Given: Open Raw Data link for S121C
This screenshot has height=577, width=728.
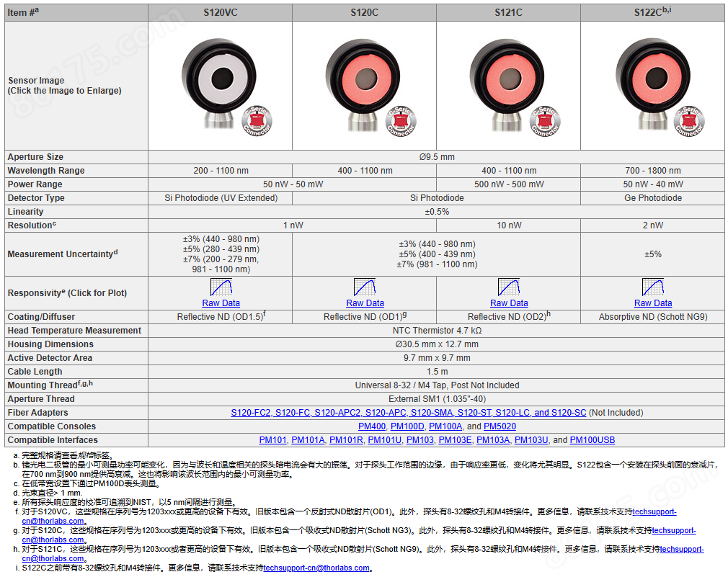Looking at the screenshot, I should pos(509,303).
